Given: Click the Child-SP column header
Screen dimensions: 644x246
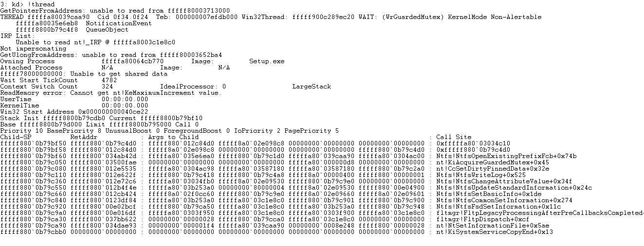Looking at the screenshot, I should click(16, 137).
